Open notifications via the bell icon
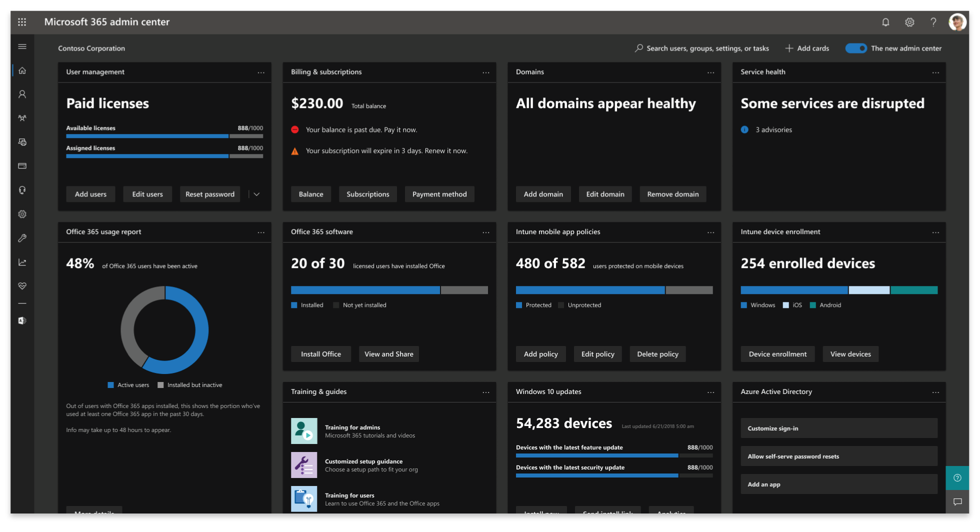 pos(885,22)
